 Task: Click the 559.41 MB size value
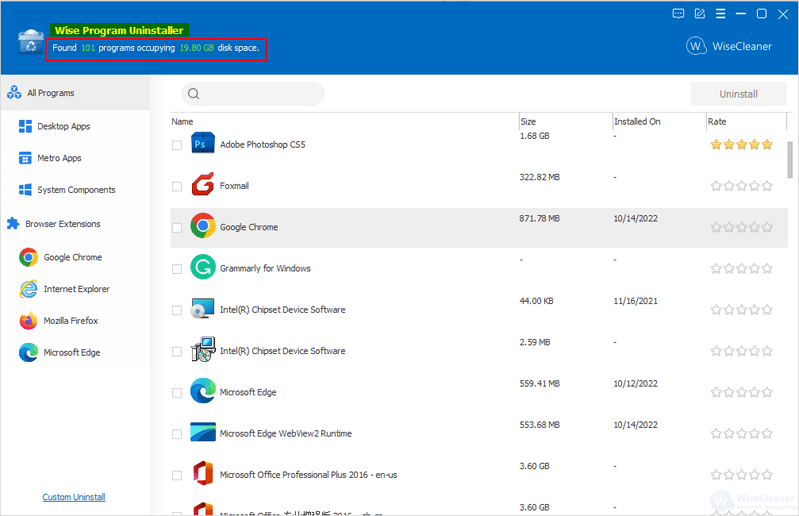coord(539,384)
